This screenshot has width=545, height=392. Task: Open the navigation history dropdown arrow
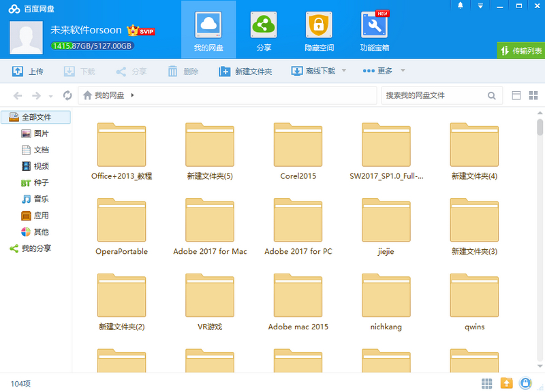point(51,96)
